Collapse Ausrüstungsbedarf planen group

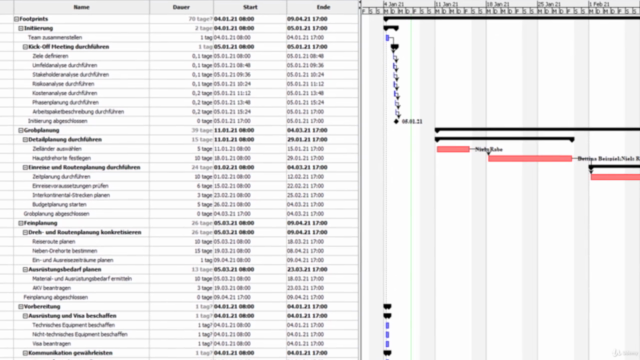tap(25, 269)
